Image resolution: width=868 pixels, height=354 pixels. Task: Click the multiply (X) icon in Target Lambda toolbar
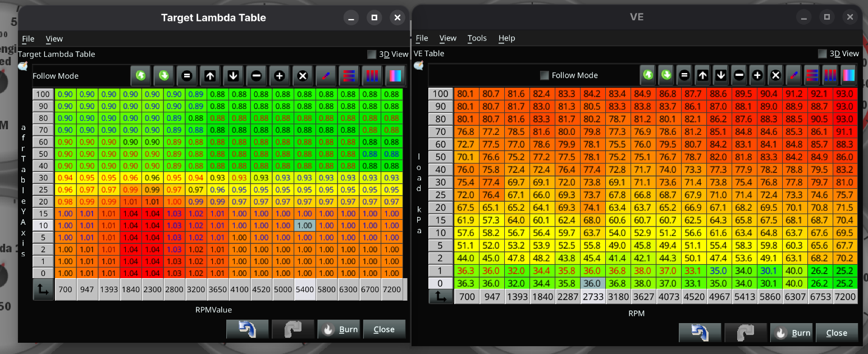pos(302,75)
